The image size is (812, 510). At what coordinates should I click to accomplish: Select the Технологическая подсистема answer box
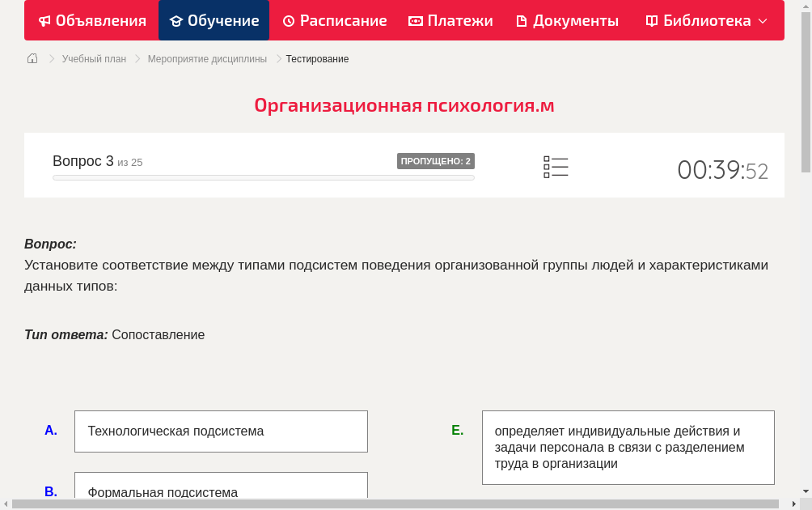click(x=221, y=431)
